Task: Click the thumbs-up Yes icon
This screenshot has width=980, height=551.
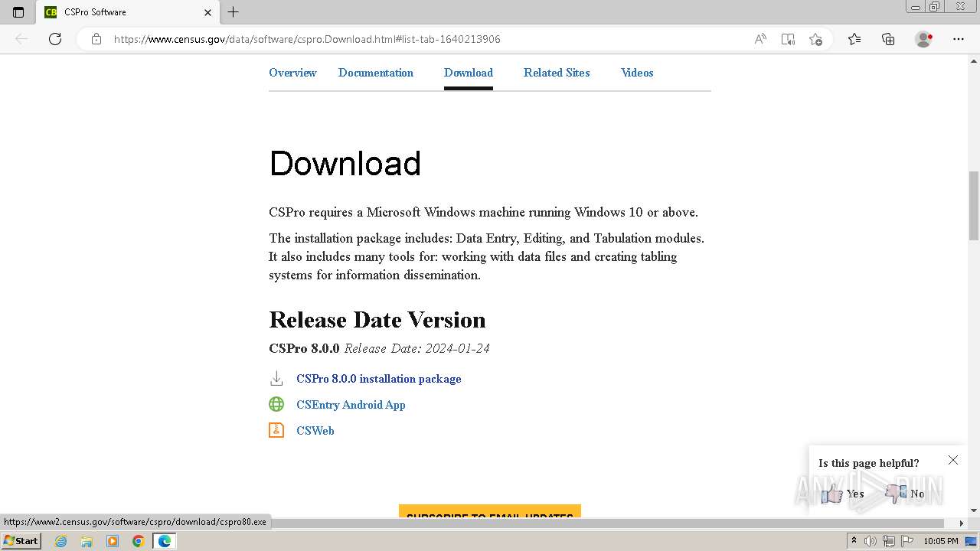Action: click(832, 494)
